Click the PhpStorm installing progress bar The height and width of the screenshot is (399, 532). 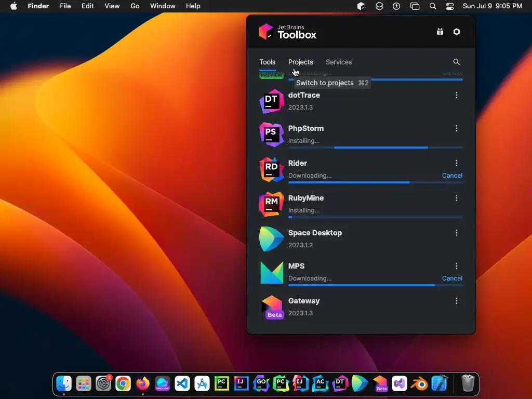pyautogui.click(x=375, y=148)
